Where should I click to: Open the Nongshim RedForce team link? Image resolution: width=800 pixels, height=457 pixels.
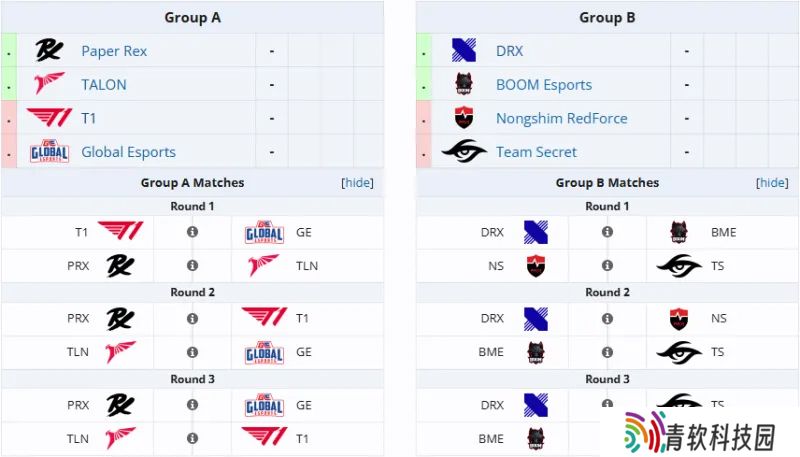[x=562, y=118]
